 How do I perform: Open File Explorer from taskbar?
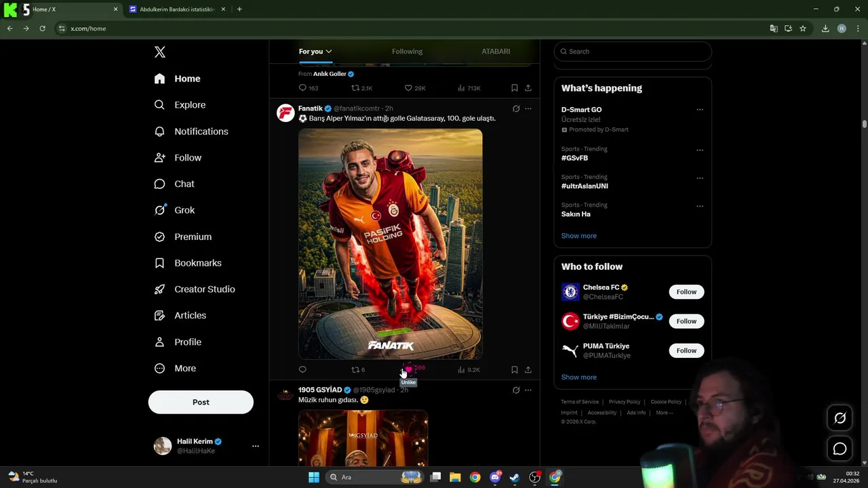(455, 477)
